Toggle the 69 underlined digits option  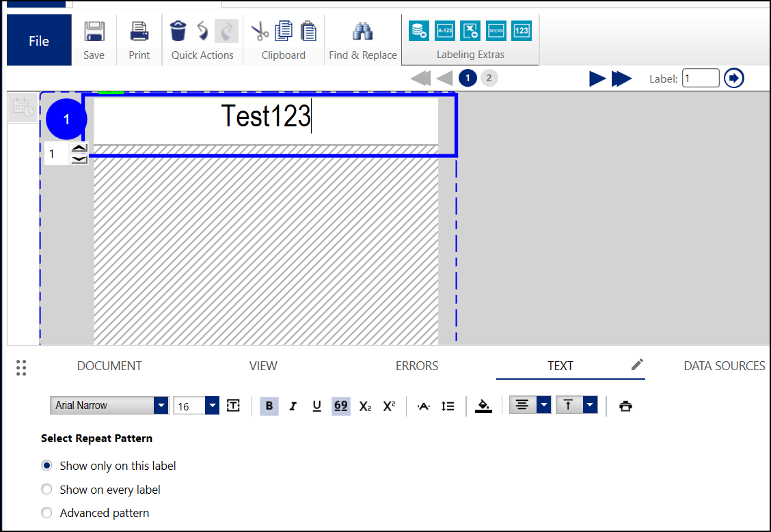(x=341, y=406)
